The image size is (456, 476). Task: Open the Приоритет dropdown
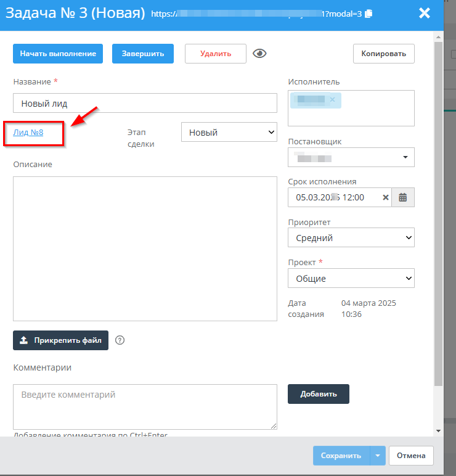351,238
